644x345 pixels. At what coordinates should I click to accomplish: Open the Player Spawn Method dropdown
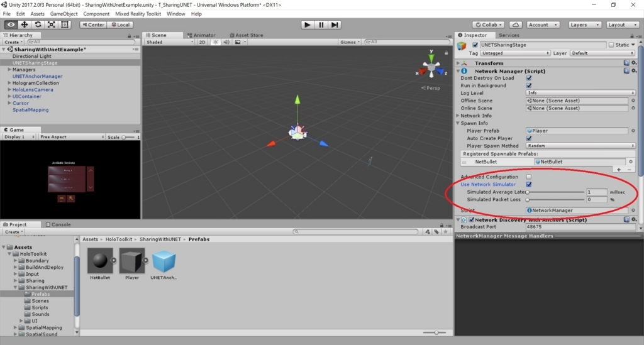click(580, 146)
